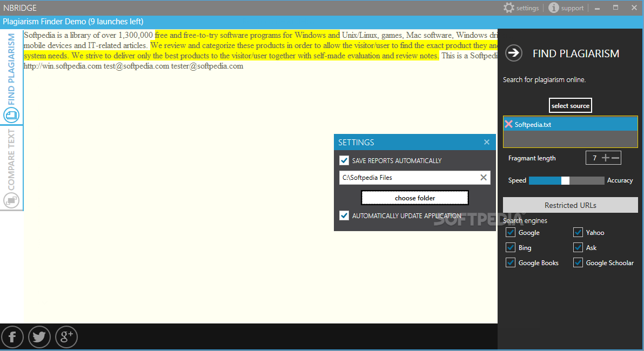Click the support label in title bar
This screenshot has height=351, width=644.
[x=572, y=8]
